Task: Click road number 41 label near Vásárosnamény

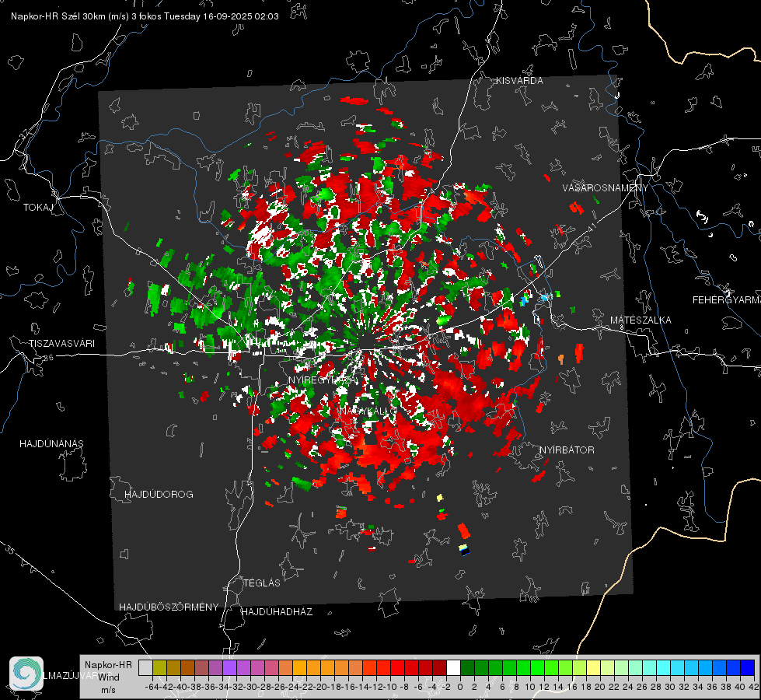Action: click(591, 227)
